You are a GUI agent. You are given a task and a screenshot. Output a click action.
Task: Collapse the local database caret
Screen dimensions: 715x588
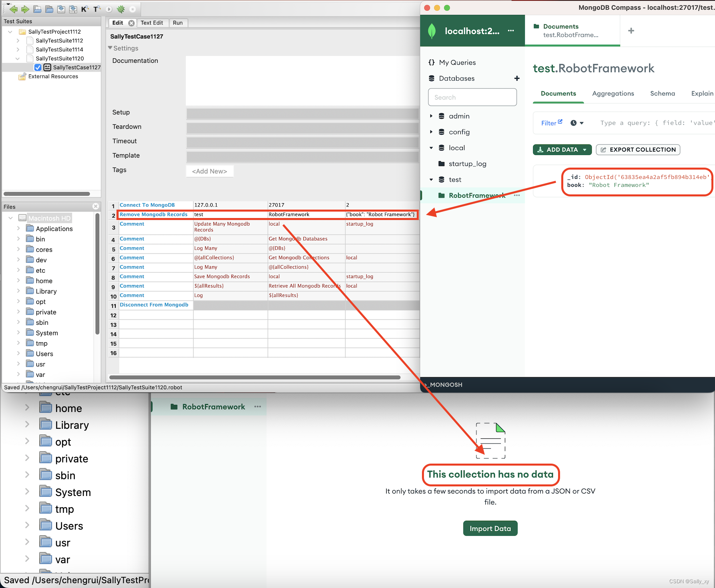(x=431, y=148)
